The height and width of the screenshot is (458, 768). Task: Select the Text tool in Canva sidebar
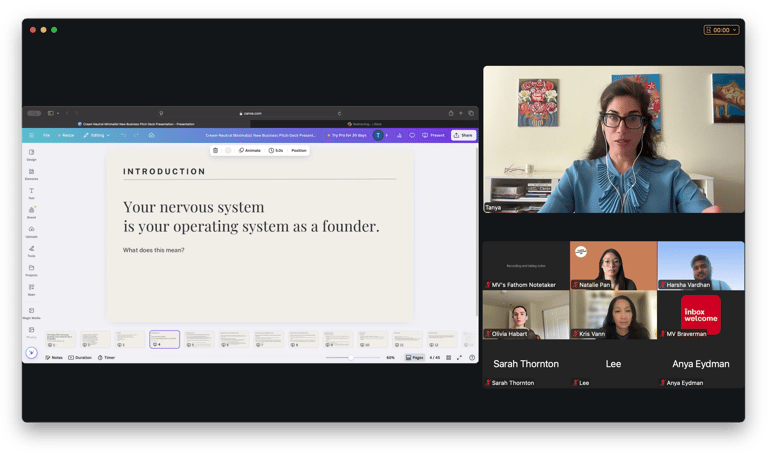pos(31,193)
